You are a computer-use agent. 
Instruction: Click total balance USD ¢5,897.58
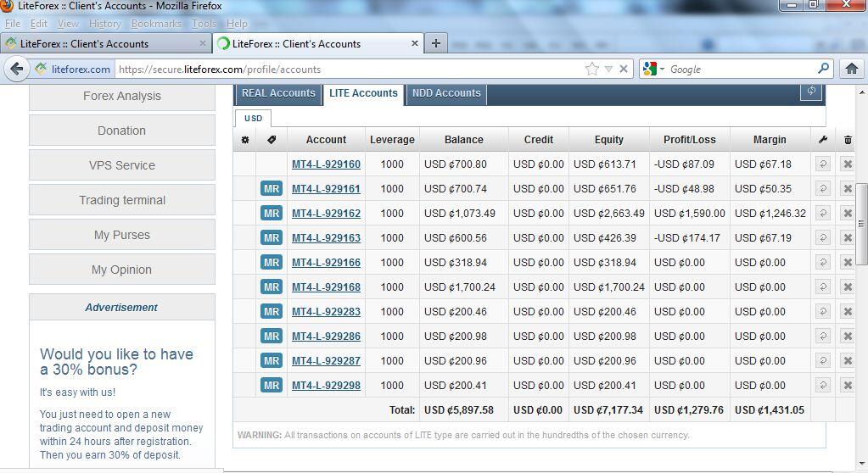[459, 410]
